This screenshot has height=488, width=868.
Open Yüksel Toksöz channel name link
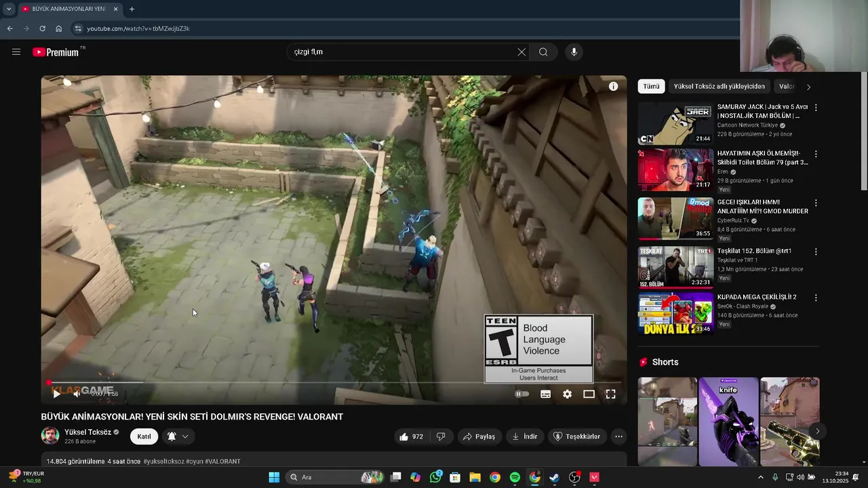point(87,432)
